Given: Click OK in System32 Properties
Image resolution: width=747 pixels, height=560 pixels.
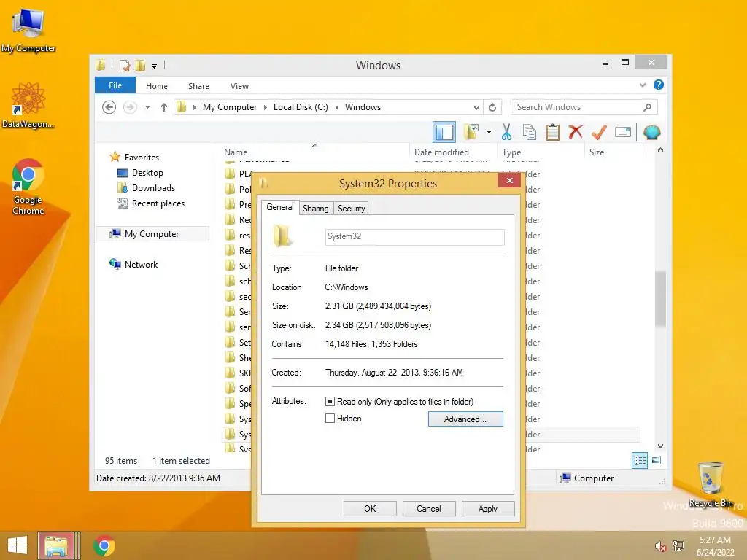Looking at the screenshot, I should 370,508.
